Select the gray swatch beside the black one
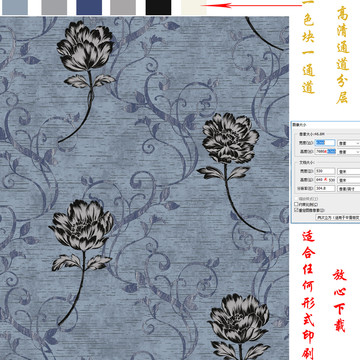360x360 pixels. (123, 7)
